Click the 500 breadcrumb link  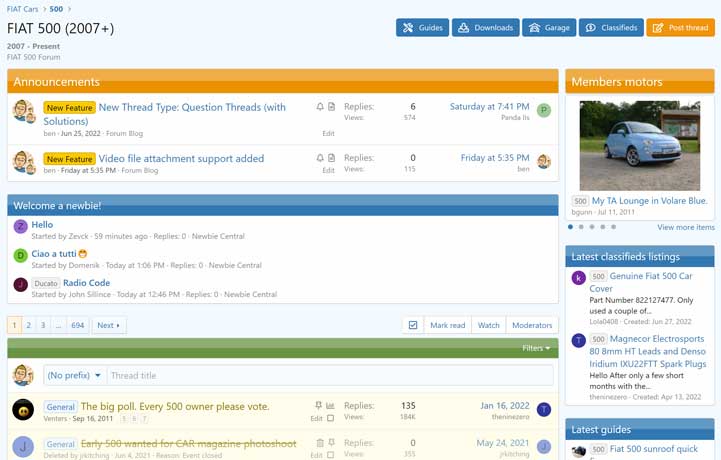click(x=56, y=9)
